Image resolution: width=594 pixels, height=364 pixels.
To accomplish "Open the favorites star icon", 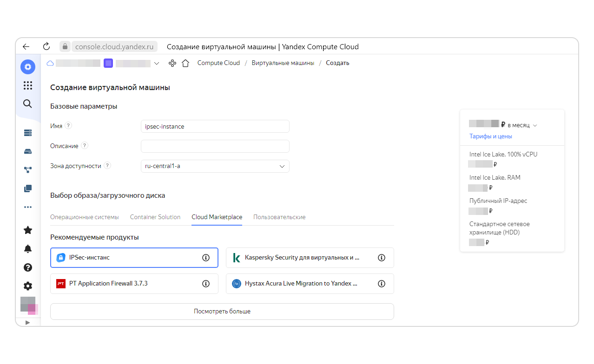I will [28, 230].
